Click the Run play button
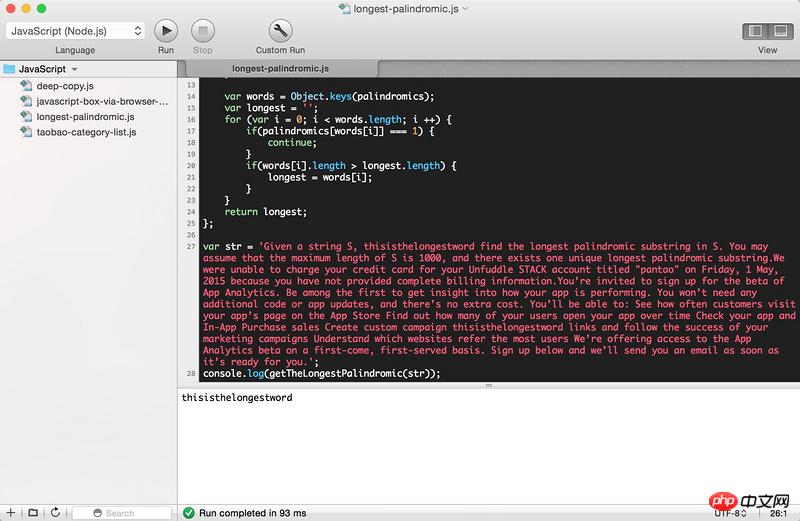The width and height of the screenshot is (800, 521). (x=166, y=30)
